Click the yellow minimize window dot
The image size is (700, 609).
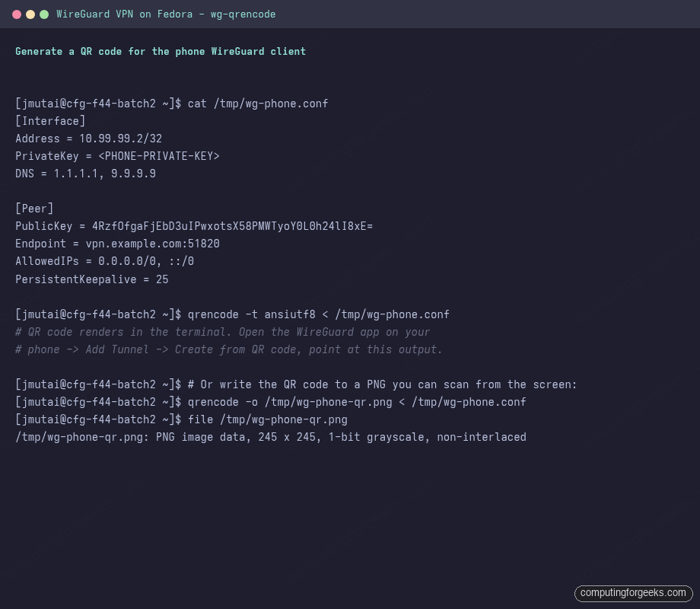pos(30,14)
